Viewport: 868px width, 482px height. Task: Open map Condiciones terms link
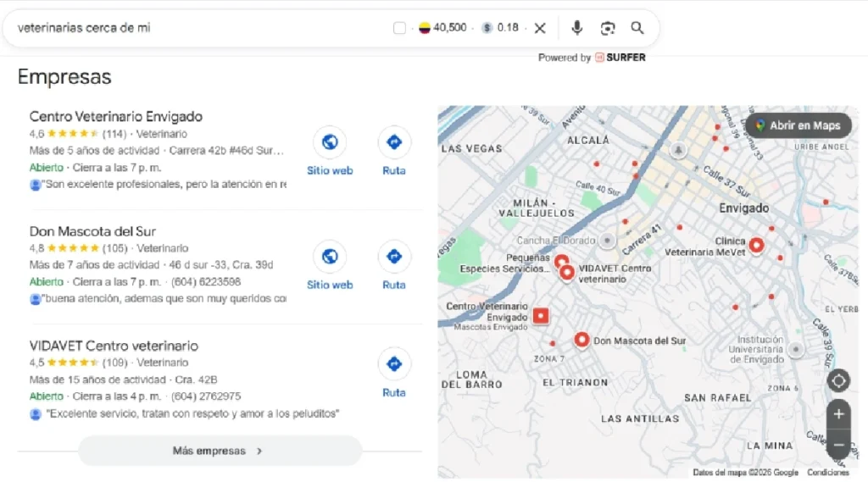(x=827, y=473)
